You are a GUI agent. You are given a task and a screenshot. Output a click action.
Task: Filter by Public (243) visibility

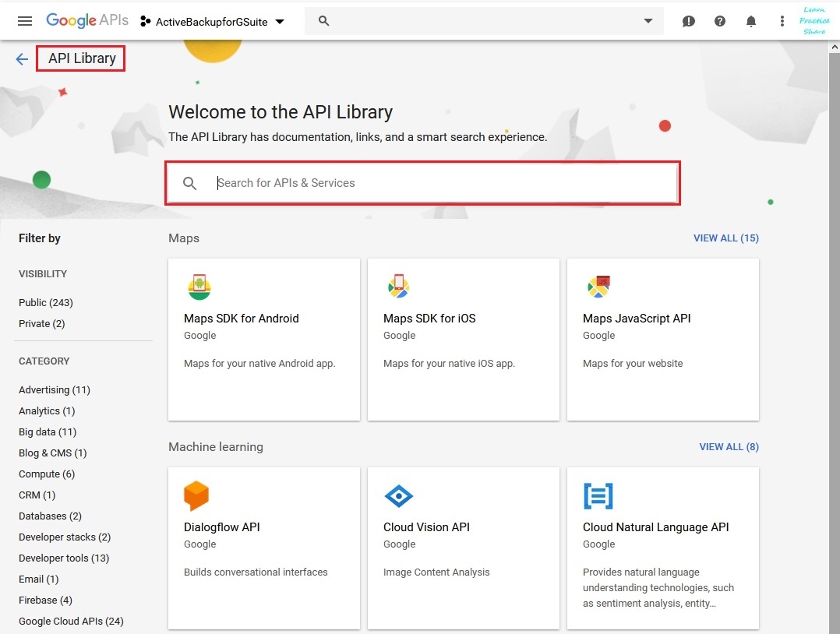[45, 302]
